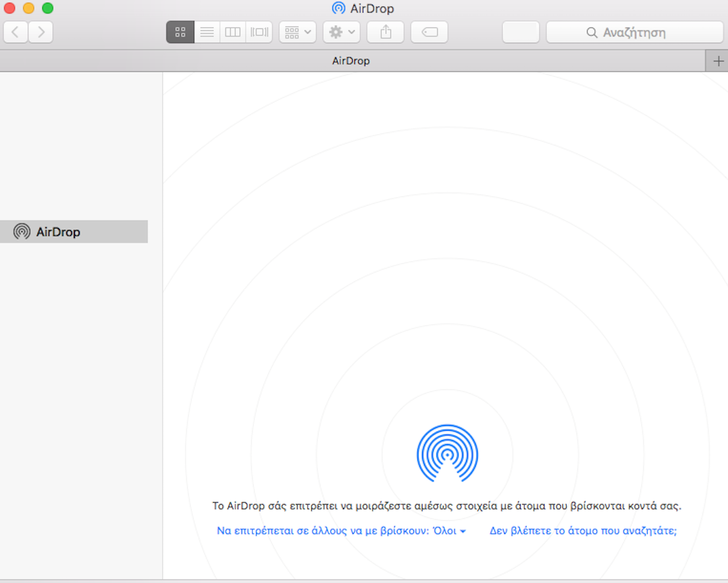Switch to icon view
Viewport: 728px width, 583px height.
(x=180, y=32)
